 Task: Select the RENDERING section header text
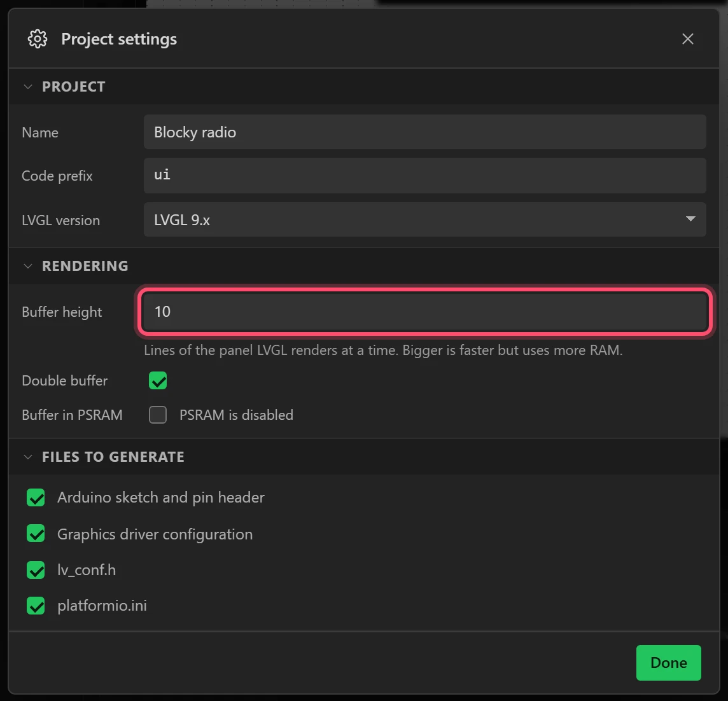(x=85, y=266)
